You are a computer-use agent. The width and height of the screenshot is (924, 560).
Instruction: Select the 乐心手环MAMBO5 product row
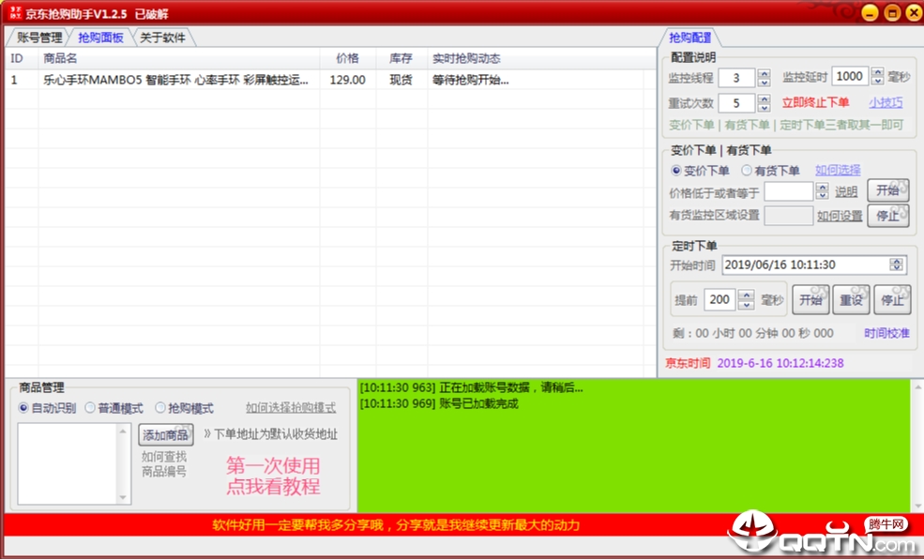tap(325, 80)
